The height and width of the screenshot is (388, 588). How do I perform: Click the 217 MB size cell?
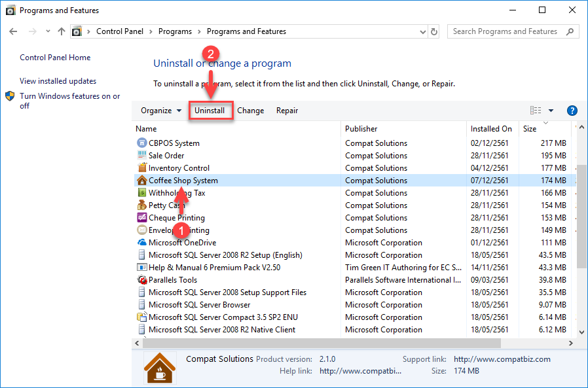[553, 143]
